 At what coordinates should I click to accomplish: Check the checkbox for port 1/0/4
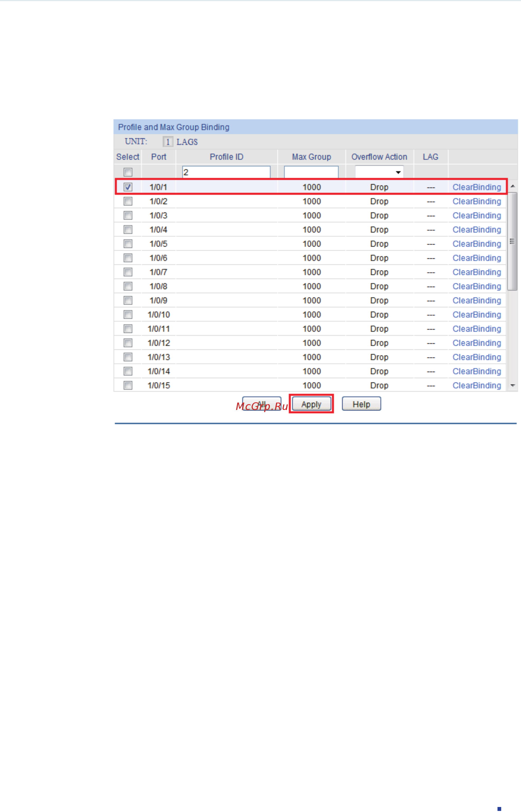click(128, 230)
